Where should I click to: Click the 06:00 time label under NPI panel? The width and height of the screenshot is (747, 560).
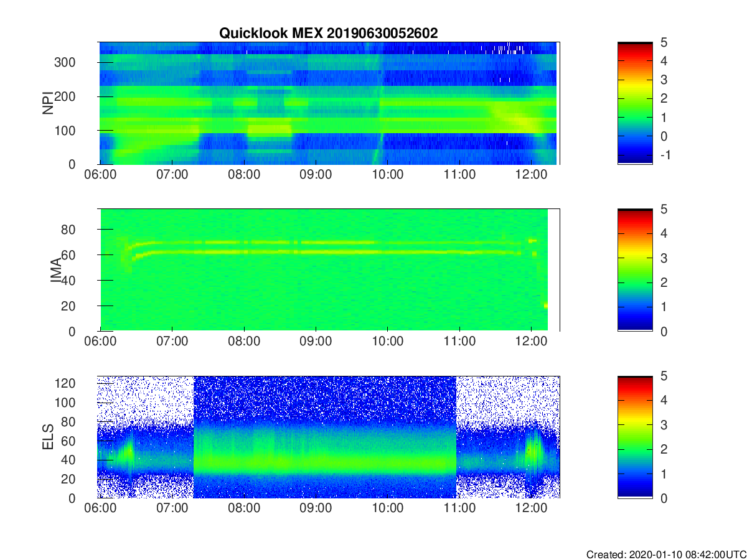101,175
